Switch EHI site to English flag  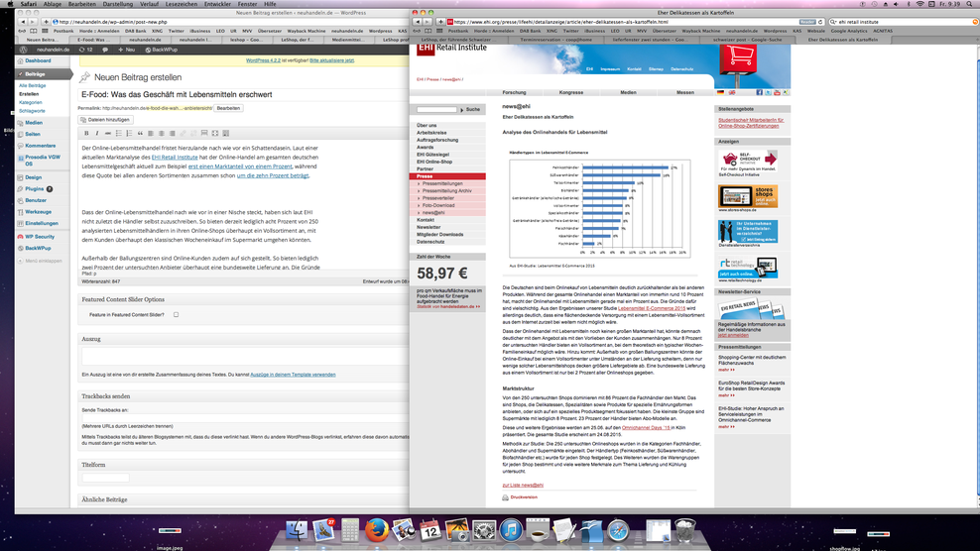tap(732, 92)
